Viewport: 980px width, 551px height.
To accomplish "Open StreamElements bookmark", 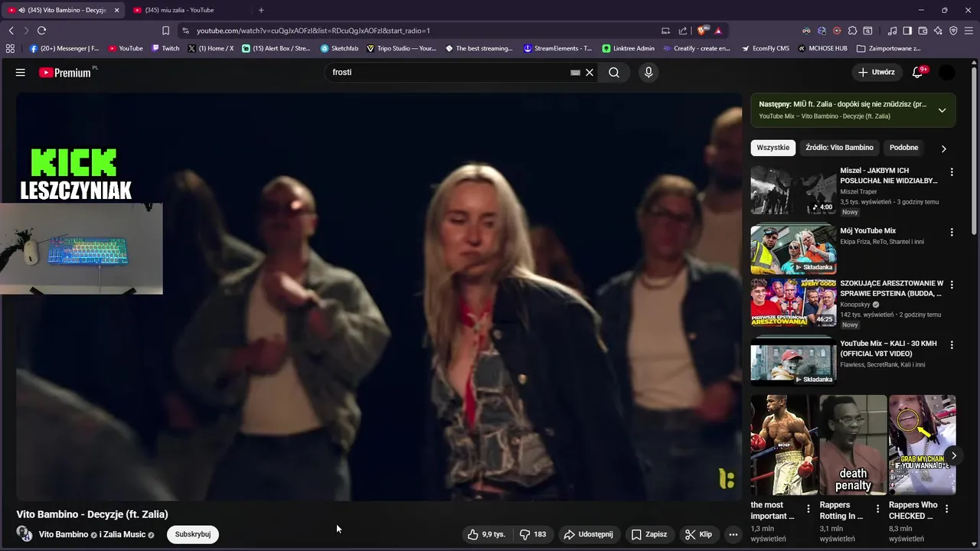I will coord(558,48).
